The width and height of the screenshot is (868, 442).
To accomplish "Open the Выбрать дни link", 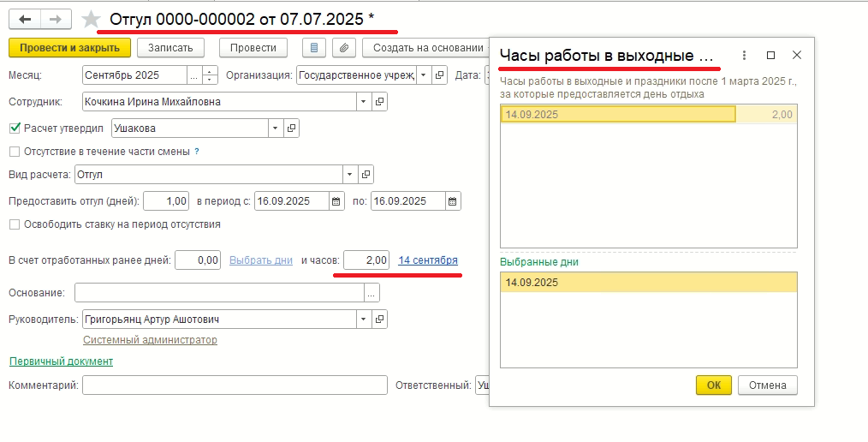I will (261, 260).
